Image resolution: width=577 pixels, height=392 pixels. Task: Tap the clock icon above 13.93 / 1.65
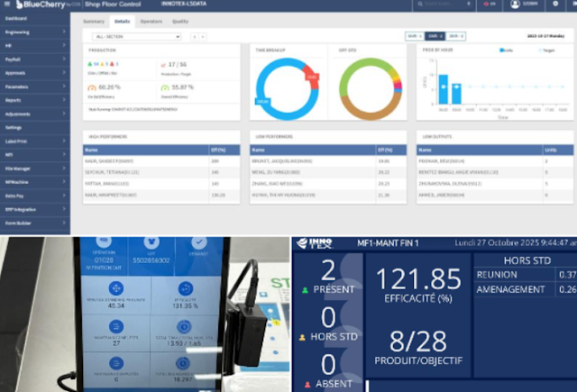click(184, 327)
